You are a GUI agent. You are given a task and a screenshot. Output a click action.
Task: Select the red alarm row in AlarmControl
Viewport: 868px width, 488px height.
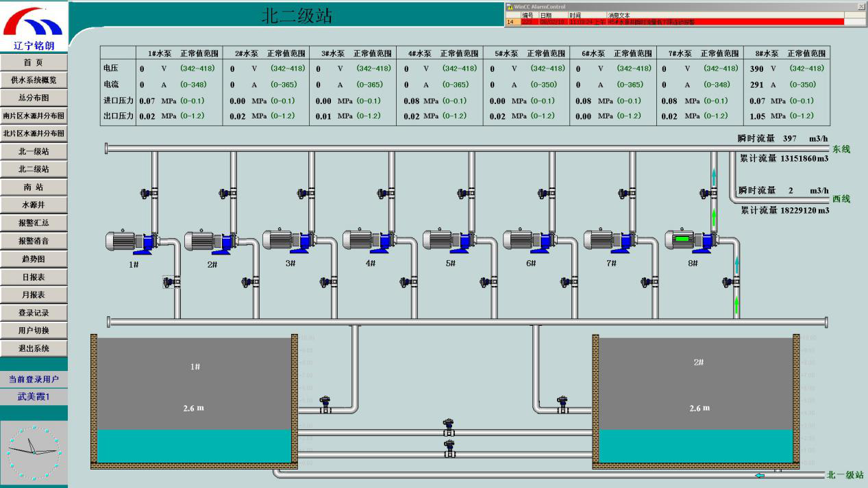[x=682, y=22]
